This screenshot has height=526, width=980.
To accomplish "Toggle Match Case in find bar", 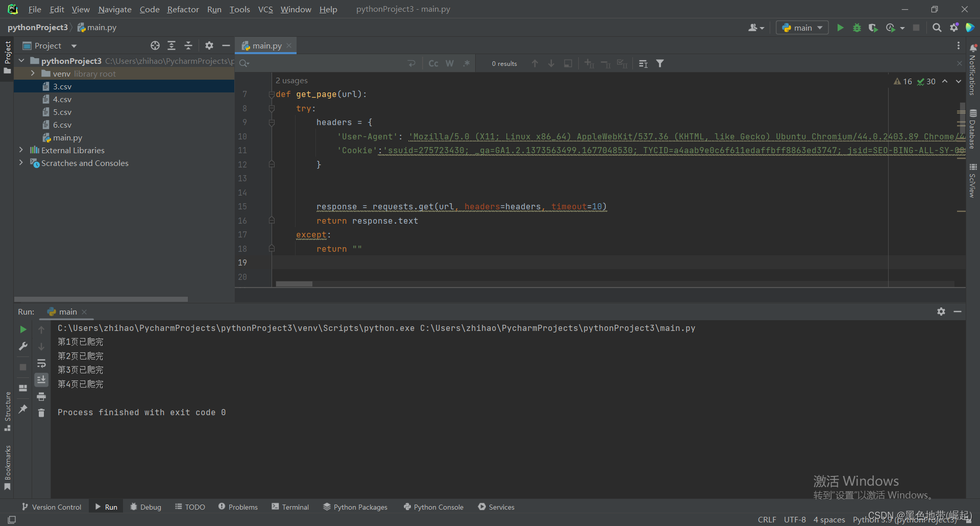I will coord(433,64).
